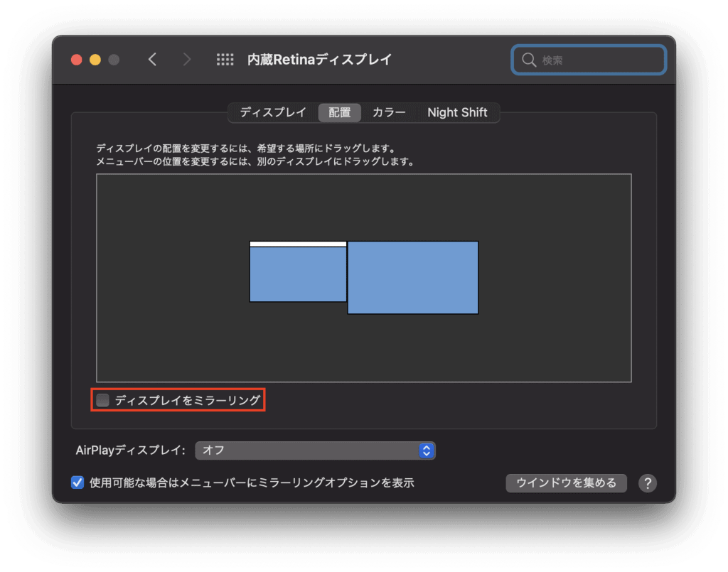Click the search magnifier icon
This screenshot has height=572, width=728.
point(528,60)
